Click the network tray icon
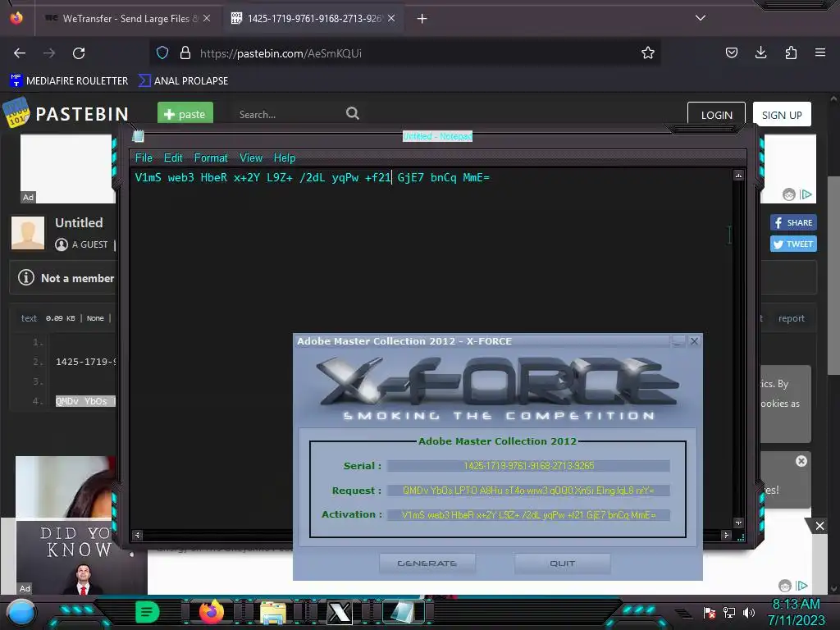 point(729,612)
